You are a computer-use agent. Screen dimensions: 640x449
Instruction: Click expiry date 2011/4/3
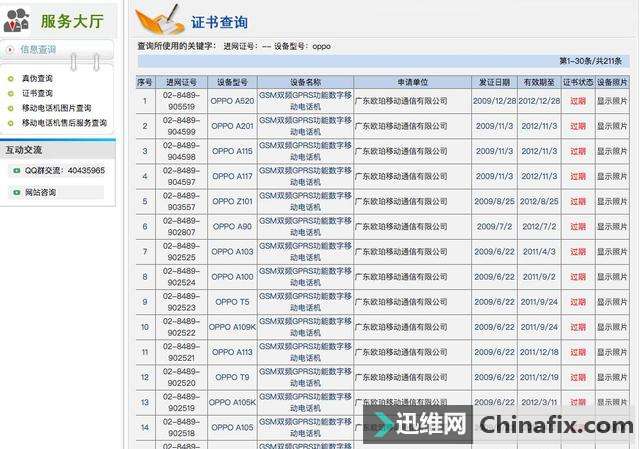tap(539, 252)
